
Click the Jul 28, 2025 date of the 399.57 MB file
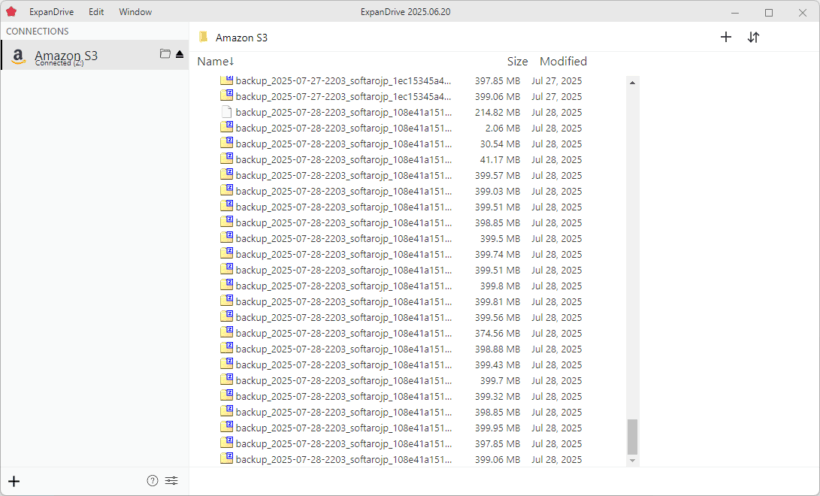click(x=556, y=175)
